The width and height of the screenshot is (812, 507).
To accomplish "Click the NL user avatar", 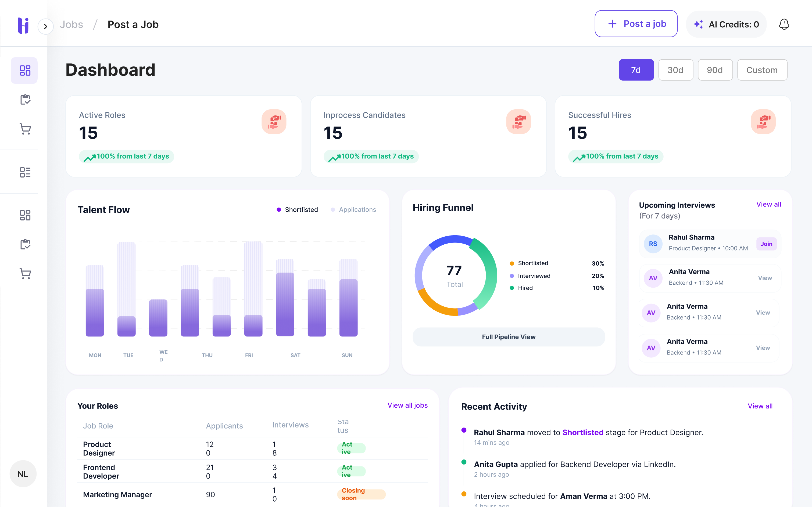I will tap(23, 473).
